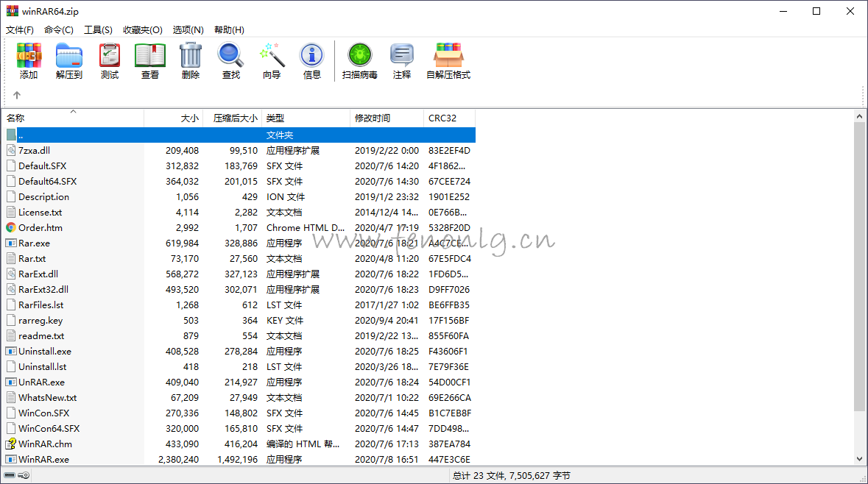
Task: Select the 7zxa.dll file icon
Action: pyautogui.click(x=11, y=150)
